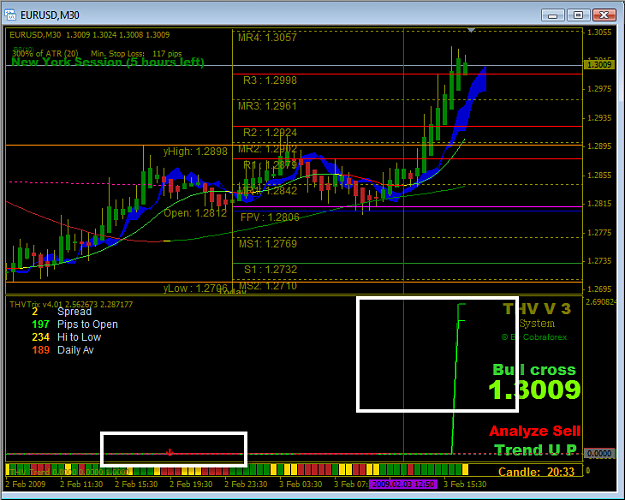Click the '2 Feb 23:30' time axis label
Image resolution: width=625 pixels, height=500 pixels.
coord(246,484)
